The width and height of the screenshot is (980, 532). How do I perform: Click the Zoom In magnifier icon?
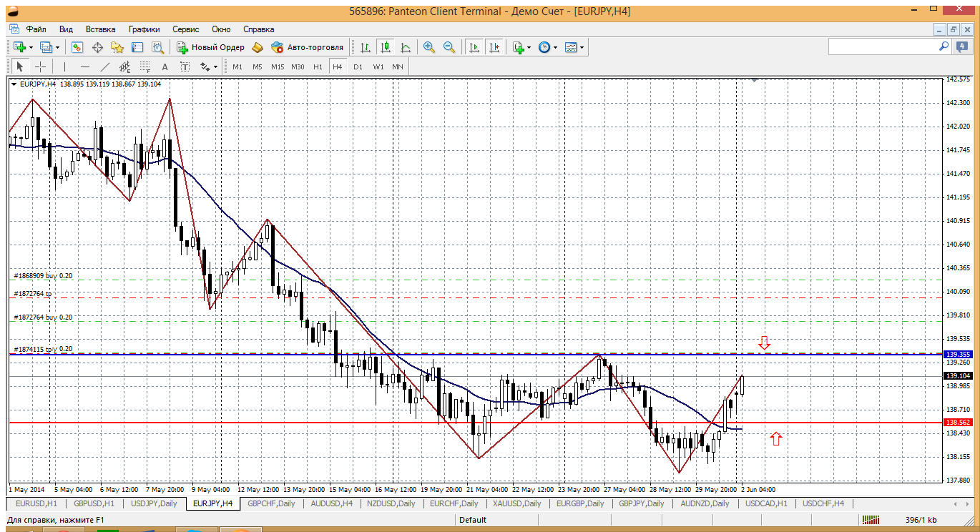[x=429, y=47]
